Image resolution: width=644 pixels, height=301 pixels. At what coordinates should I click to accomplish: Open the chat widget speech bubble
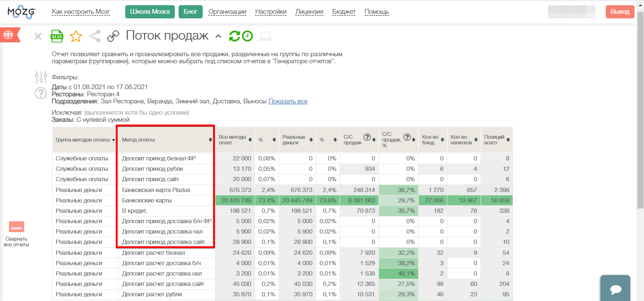(x=615, y=289)
